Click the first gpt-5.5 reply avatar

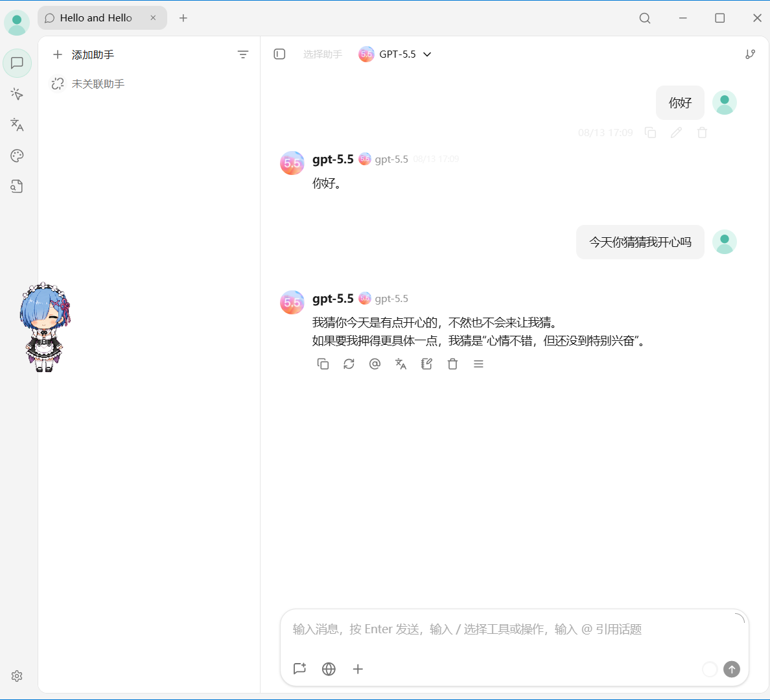292,163
